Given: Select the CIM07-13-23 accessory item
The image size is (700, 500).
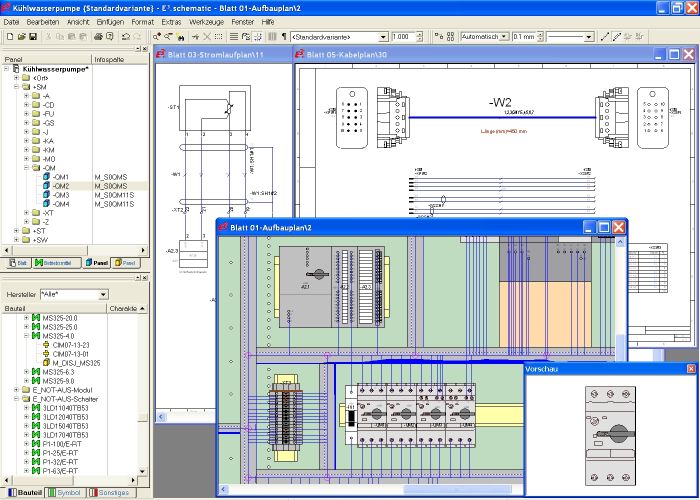Looking at the screenshot, I should tap(72, 345).
